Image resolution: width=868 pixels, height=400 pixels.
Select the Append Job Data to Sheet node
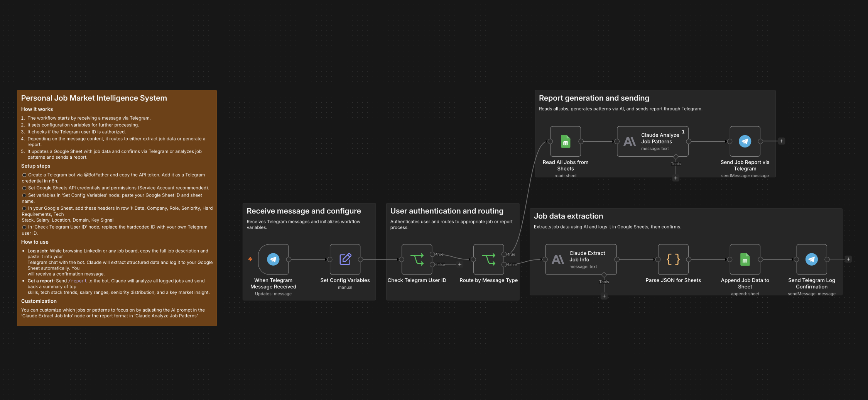tap(745, 259)
